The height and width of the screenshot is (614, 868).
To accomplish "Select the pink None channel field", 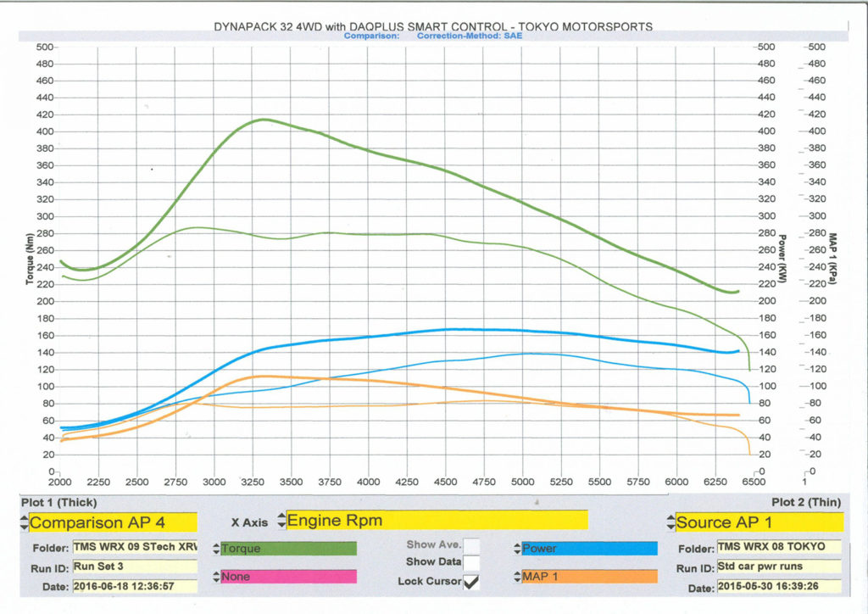I will click(x=288, y=577).
